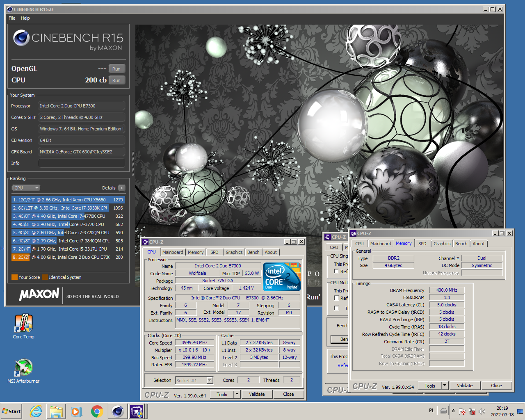Image resolution: width=525 pixels, height=420 pixels.
Task: Click Validate in the CPU tab window
Action: click(257, 394)
